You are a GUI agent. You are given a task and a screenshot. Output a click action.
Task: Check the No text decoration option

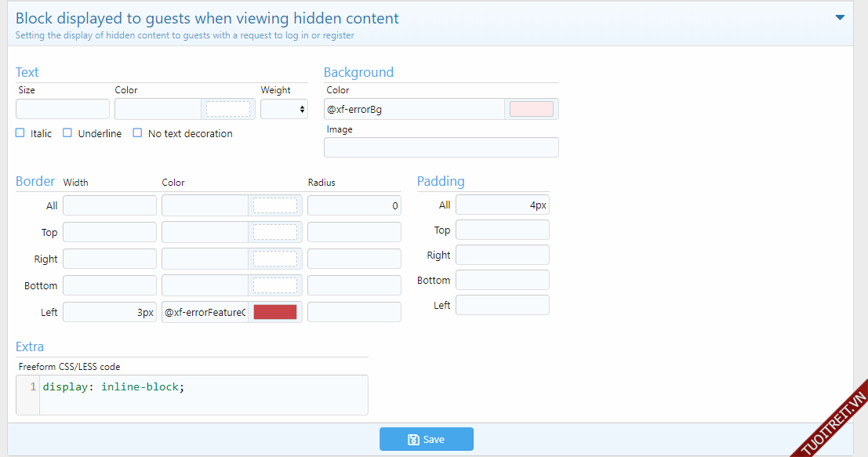point(137,133)
